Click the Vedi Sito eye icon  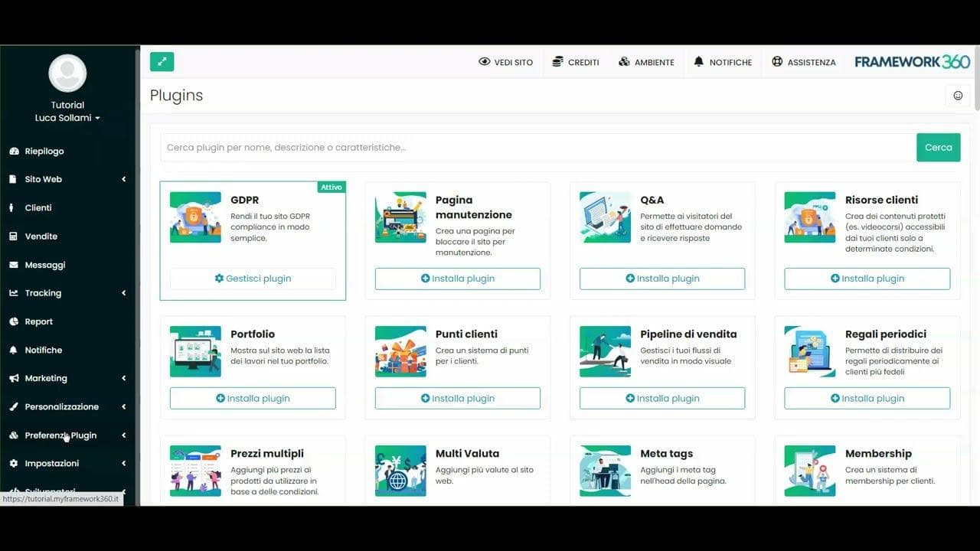click(x=484, y=62)
